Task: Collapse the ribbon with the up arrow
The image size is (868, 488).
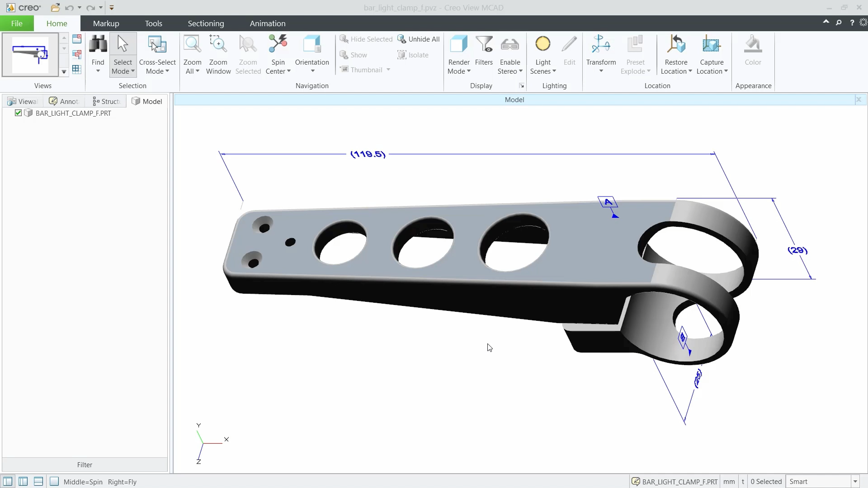Action: pyautogui.click(x=826, y=22)
